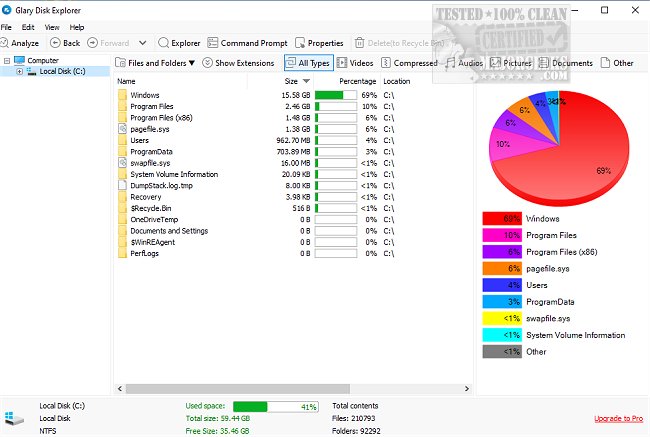Click the Upgrade to Pro link
The width and height of the screenshot is (650, 437).
point(618,418)
